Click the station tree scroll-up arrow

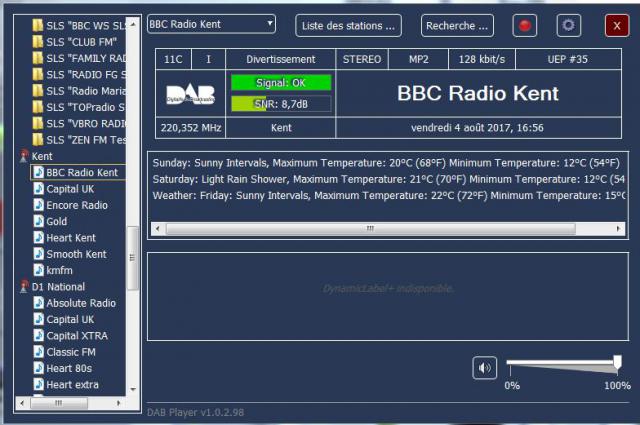click(133, 24)
